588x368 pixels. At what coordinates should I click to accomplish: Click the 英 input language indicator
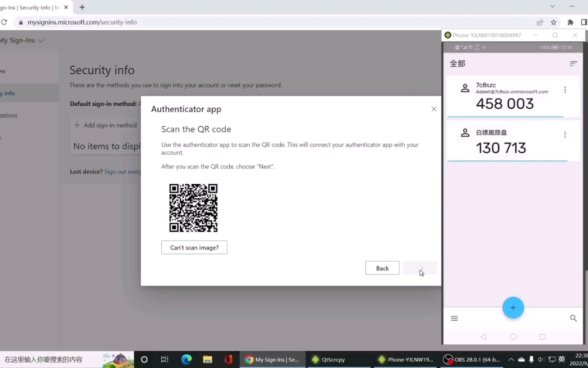coord(562,359)
